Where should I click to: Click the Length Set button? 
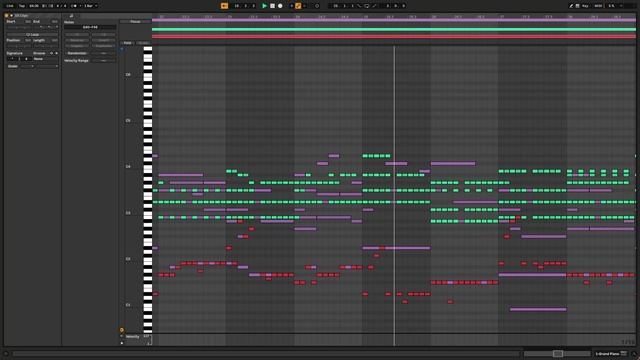click(55, 40)
